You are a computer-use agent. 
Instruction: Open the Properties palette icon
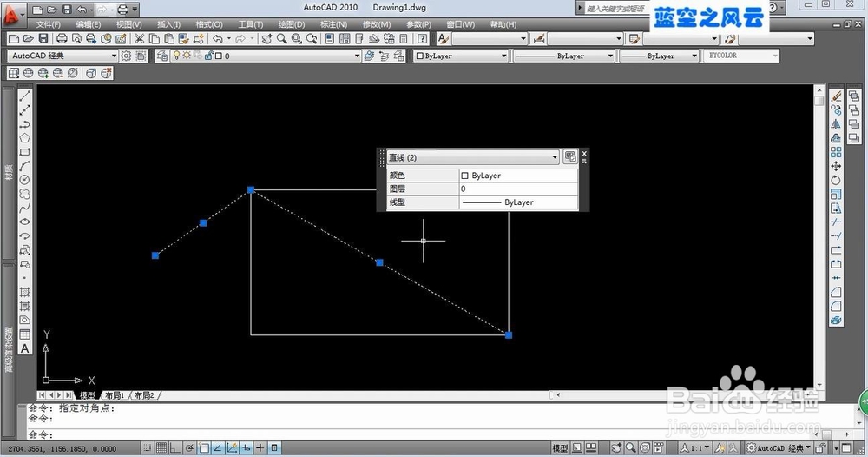click(330, 39)
